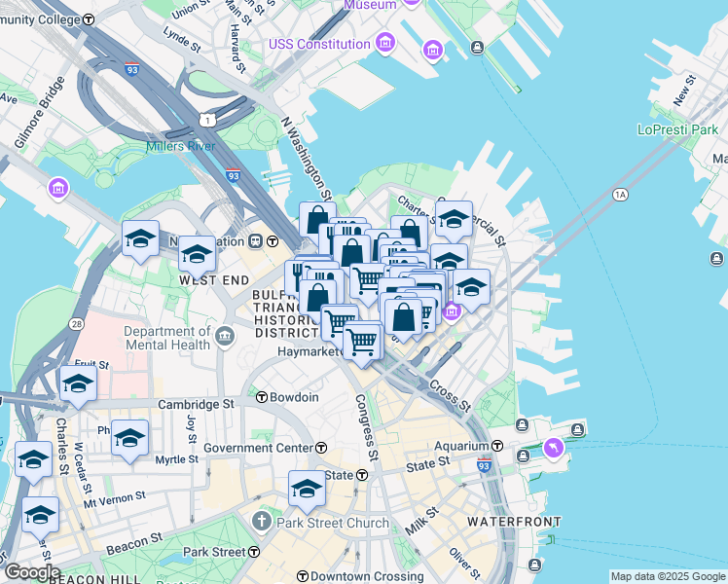This screenshot has height=584, width=728.
Task: Click the Park Street Church cross icon
Action: click(x=262, y=522)
